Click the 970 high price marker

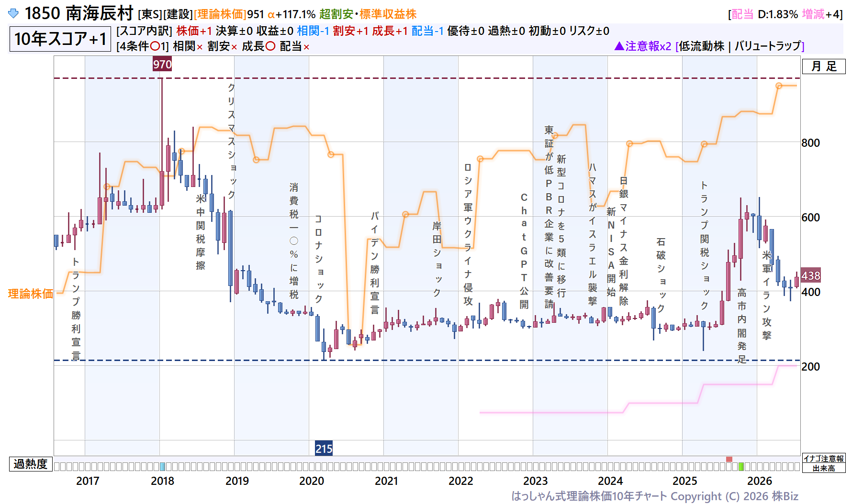click(x=162, y=64)
